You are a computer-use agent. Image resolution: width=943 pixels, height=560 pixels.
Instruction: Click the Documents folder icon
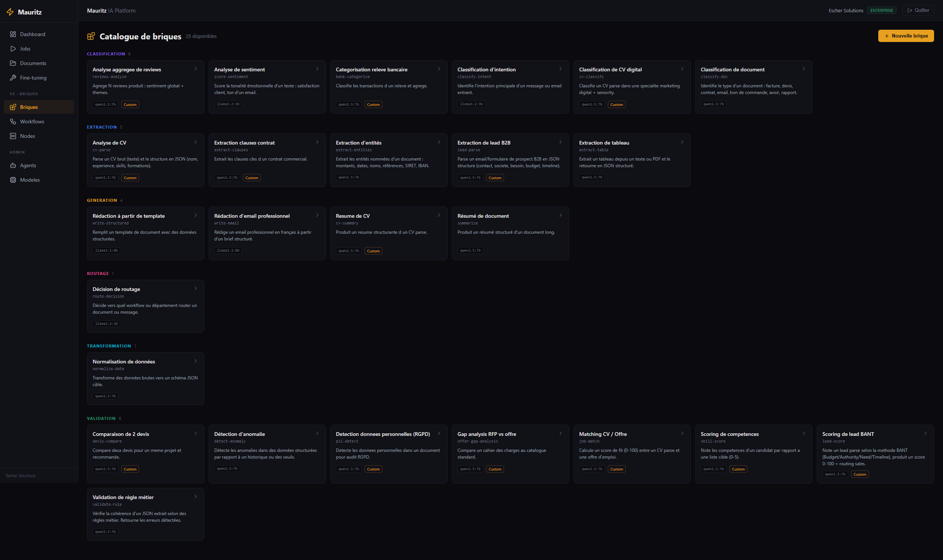pos(13,63)
